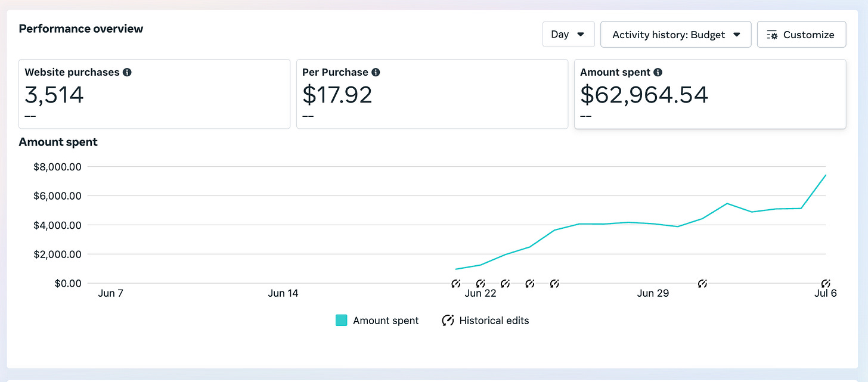
Task: Click info icon next to Website purchases
Action: (127, 72)
